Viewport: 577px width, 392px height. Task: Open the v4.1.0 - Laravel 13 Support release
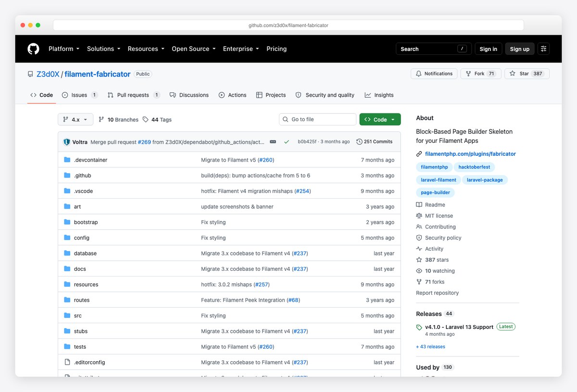pos(459,327)
